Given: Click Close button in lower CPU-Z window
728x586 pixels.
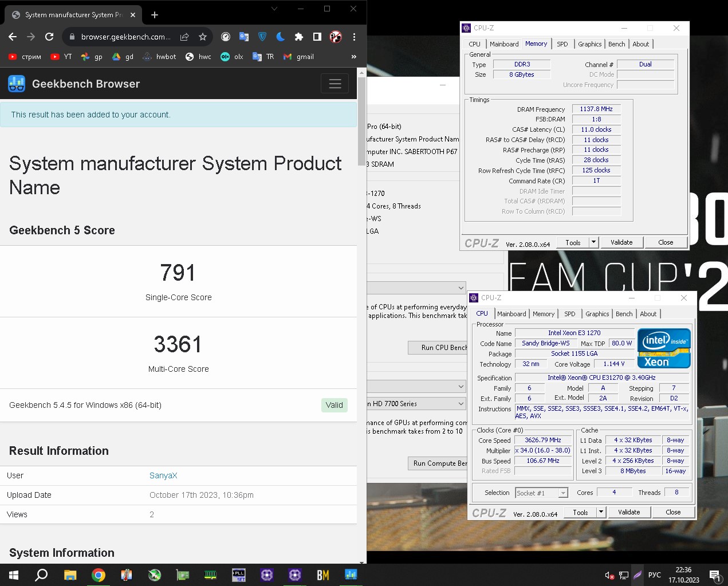Looking at the screenshot, I should pos(673,512).
